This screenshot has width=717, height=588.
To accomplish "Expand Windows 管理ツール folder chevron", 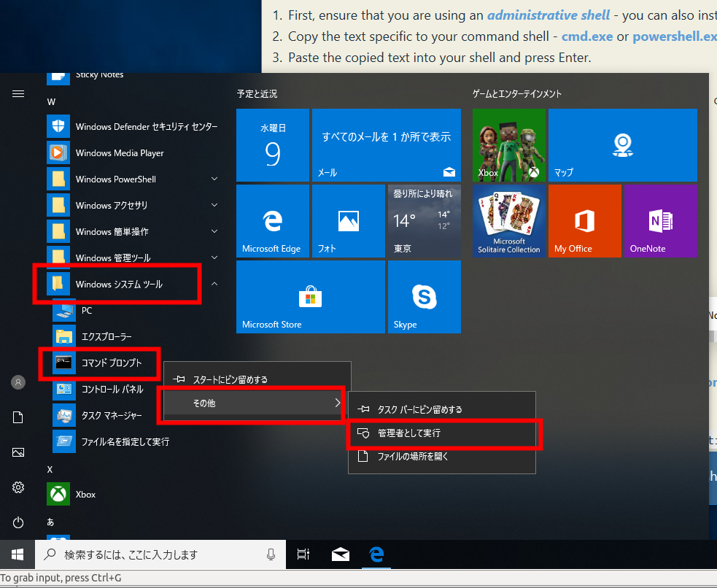I will coord(214,258).
